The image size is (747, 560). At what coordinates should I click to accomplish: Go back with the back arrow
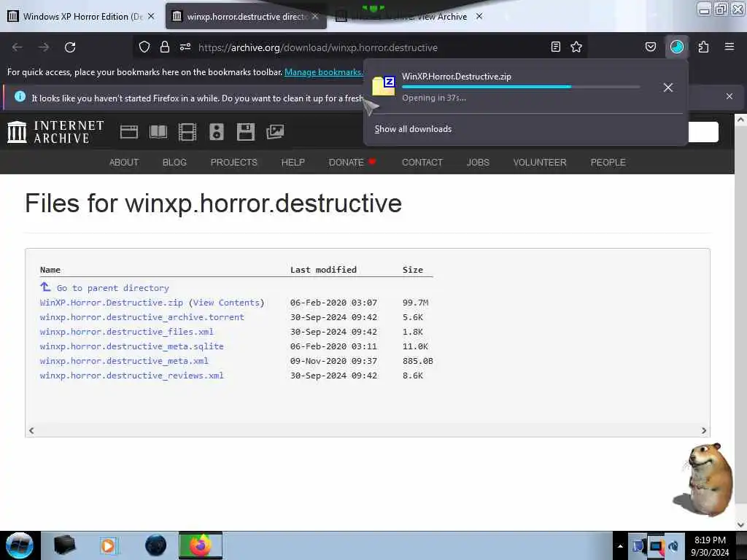pyautogui.click(x=18, y=47)
